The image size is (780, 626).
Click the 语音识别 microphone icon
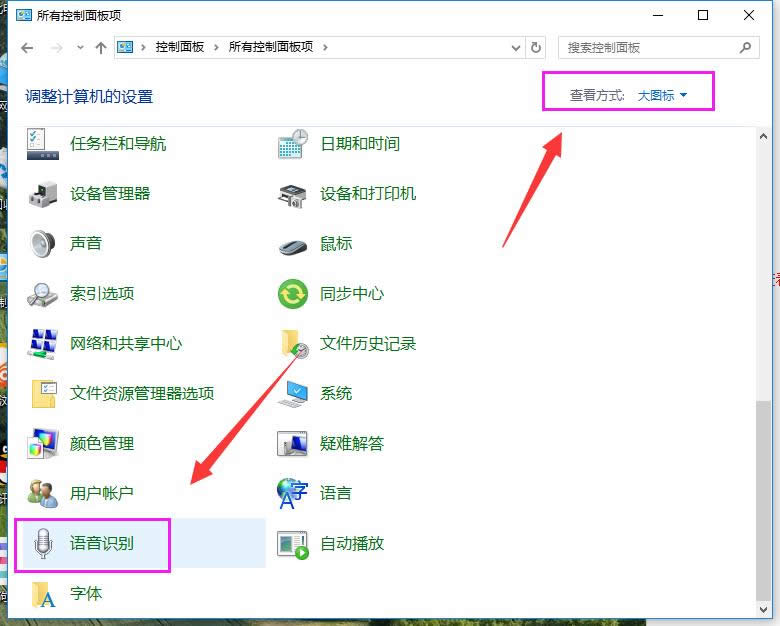tap(43, 543)
